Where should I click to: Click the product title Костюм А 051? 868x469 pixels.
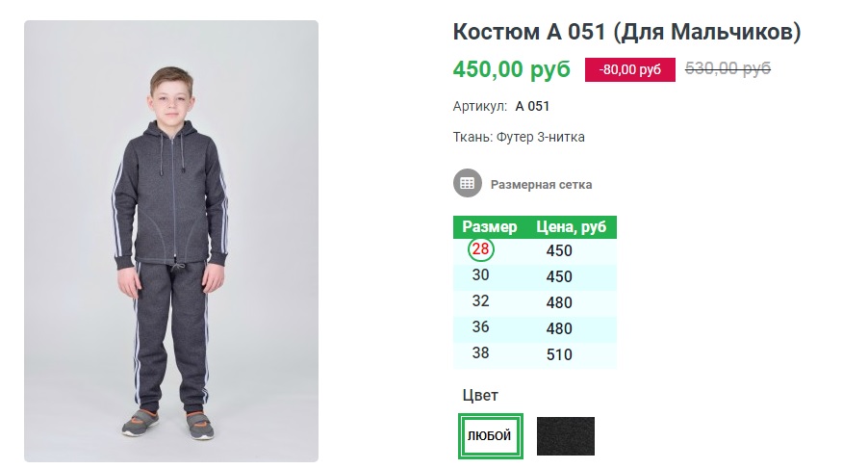tap(626, 32)
